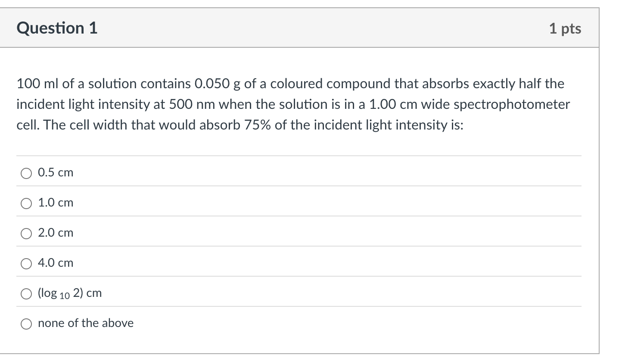Select the (log 10 2) cm radio button
The height and width of the screenshot is (364, 622).
[26, 294]
